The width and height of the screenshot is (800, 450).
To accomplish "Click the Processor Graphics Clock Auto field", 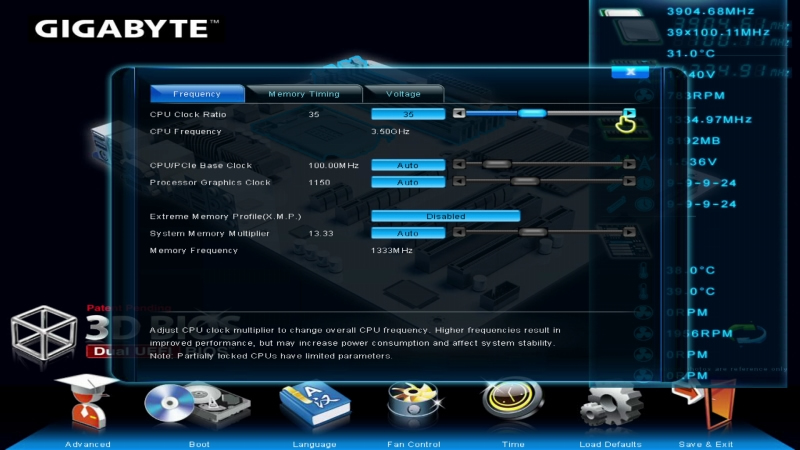I will pos(408,182).
